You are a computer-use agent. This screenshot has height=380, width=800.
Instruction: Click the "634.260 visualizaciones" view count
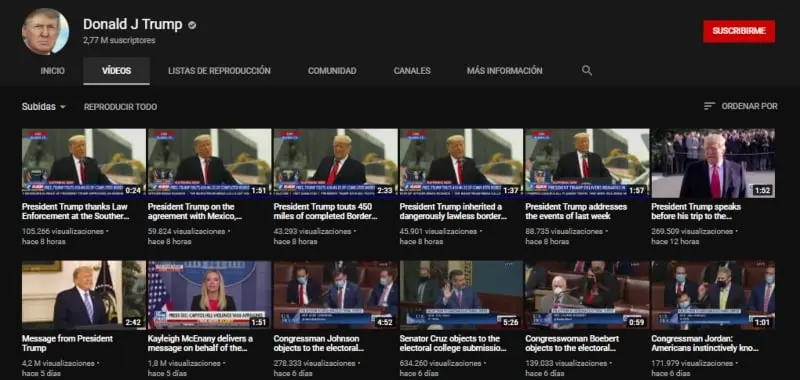coord(440,364)
